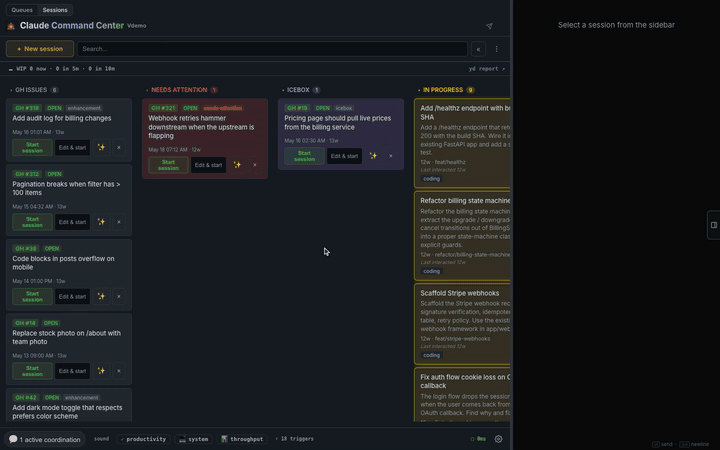720x450 pixels.
Task: Toggle the side panel layout icon
Action: 714,225
